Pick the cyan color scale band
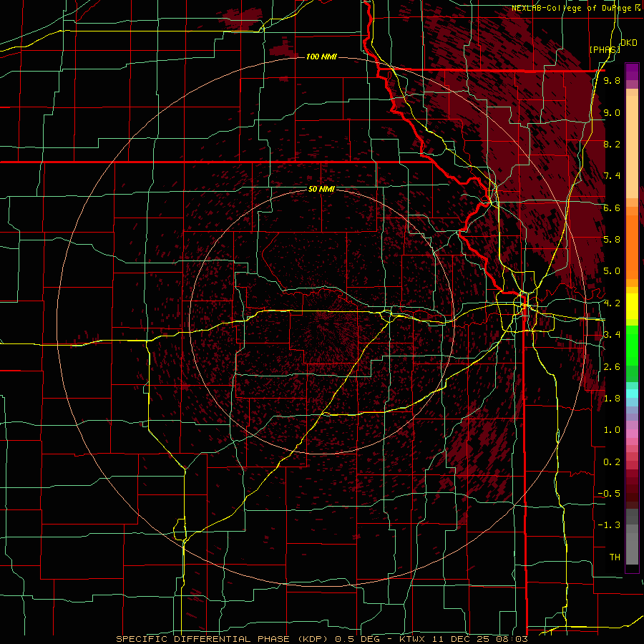 [x=632, y=394]
